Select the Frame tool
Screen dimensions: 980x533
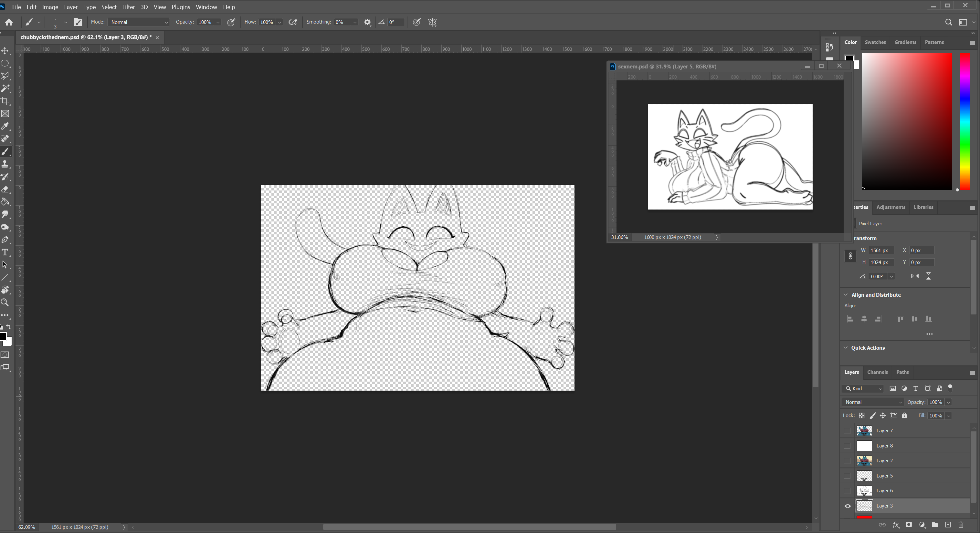coord(5,114)
